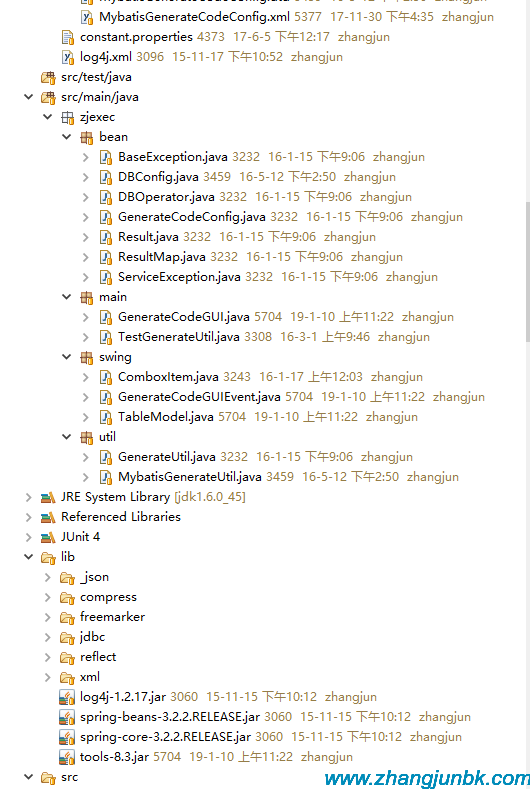This screenshot has height=789, width=530.
Task: Select TableModel.java in the tree
Action: pos(166,417)
